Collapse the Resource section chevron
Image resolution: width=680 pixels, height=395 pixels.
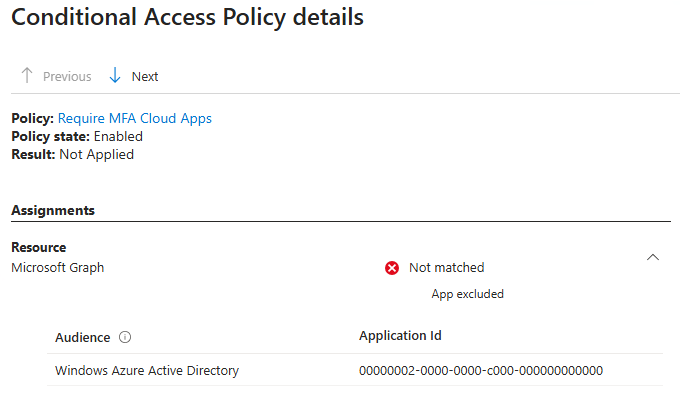(653, 257)
